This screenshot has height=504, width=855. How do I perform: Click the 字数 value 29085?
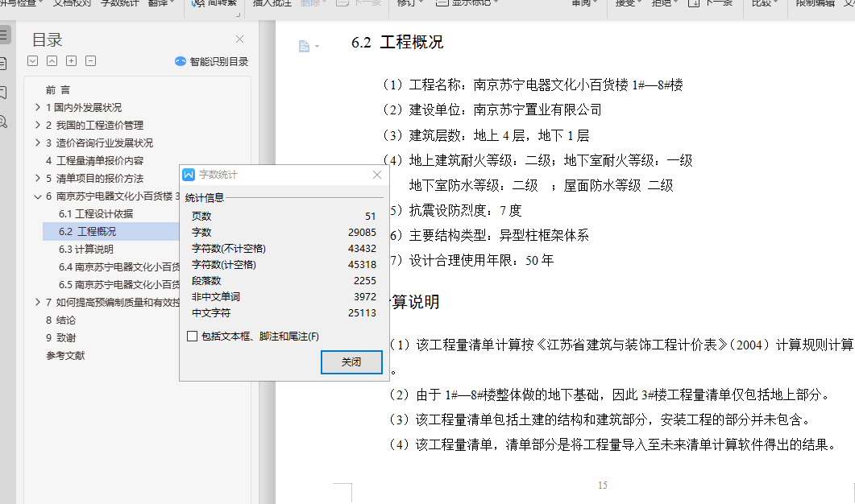[362, 232]
